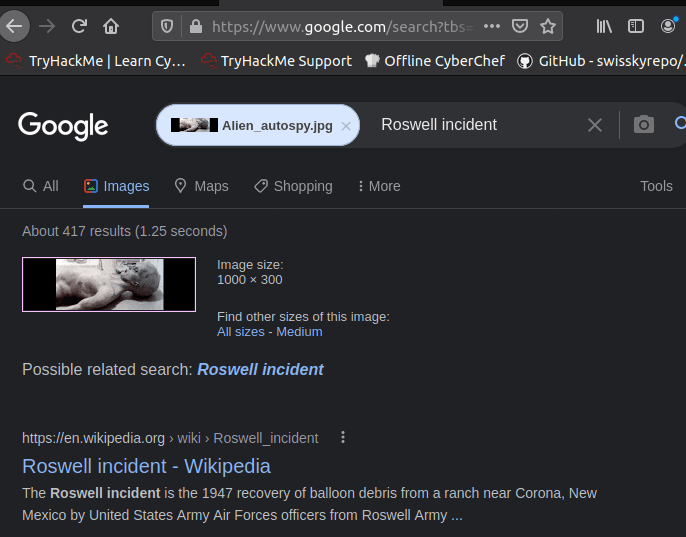The width and height of the screenshot is (686, 537).
Task: Open the Firefox account avatar icon
Action: click(x=668, y=26)
